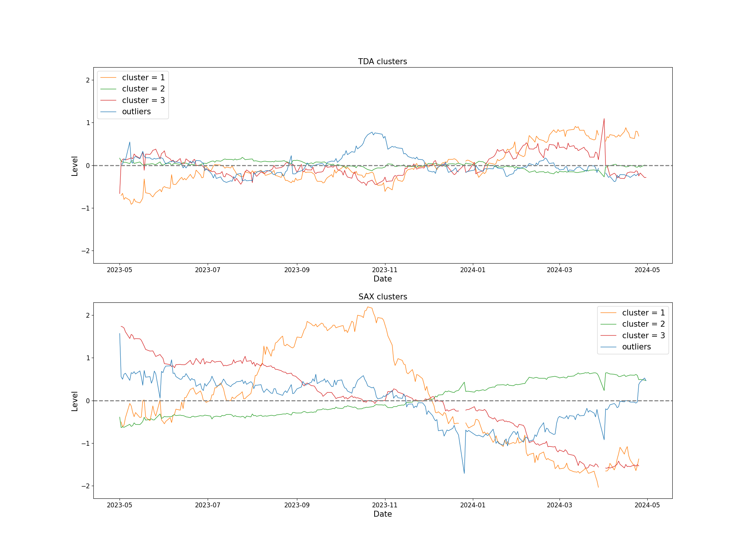The image size is (747, 560).
Task: Click the Date axis label under TDA chart
Action: [382, 279]
